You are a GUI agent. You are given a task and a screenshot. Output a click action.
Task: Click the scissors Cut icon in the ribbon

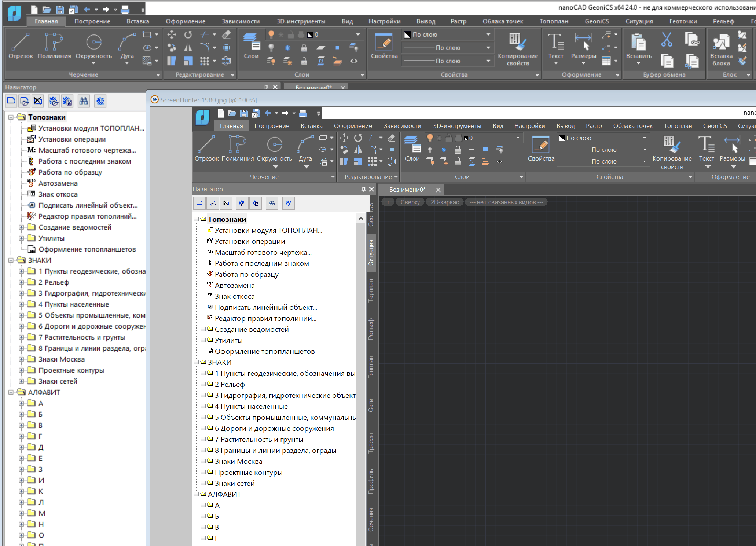coord(666,40)
